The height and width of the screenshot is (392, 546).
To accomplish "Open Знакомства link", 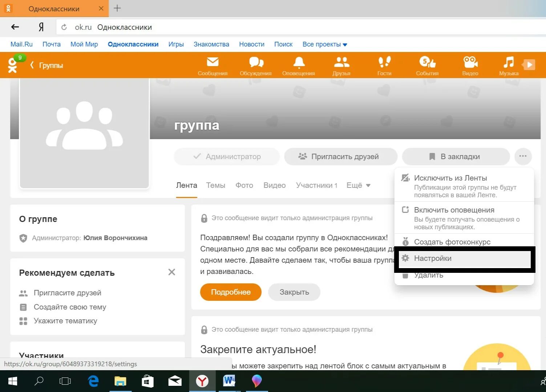I will point(211,44).
